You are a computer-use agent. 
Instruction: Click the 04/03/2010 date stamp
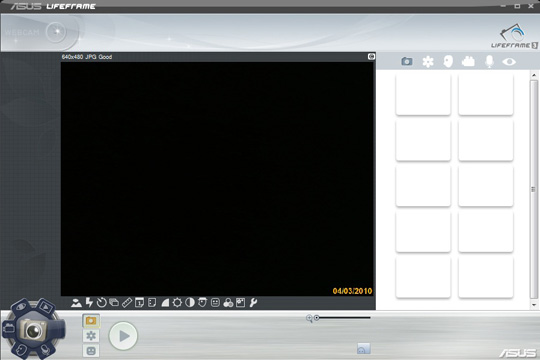pos(352,291)
